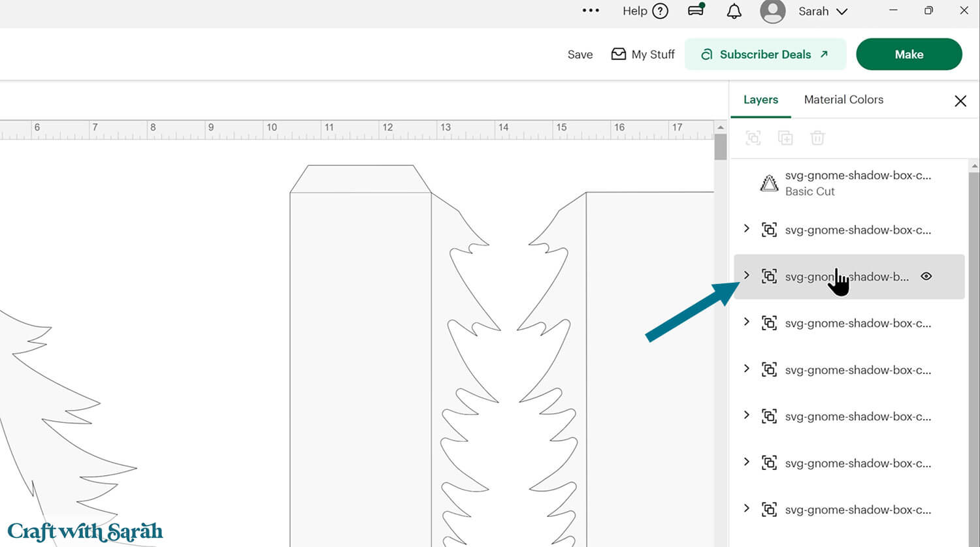Image resolution: width=980 pixels, height=547 pixels.
Task: Close the Layers panel with X
Action: tap(960, 101)
